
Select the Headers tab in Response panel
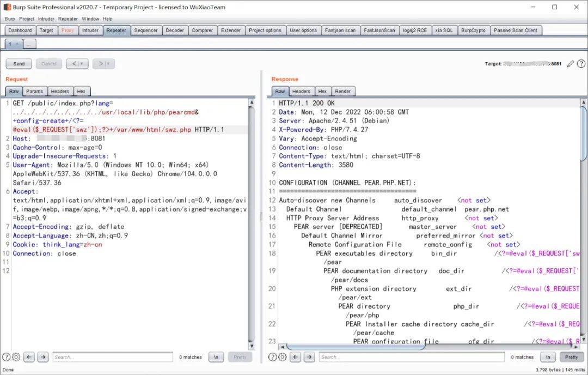pos(302,91)
